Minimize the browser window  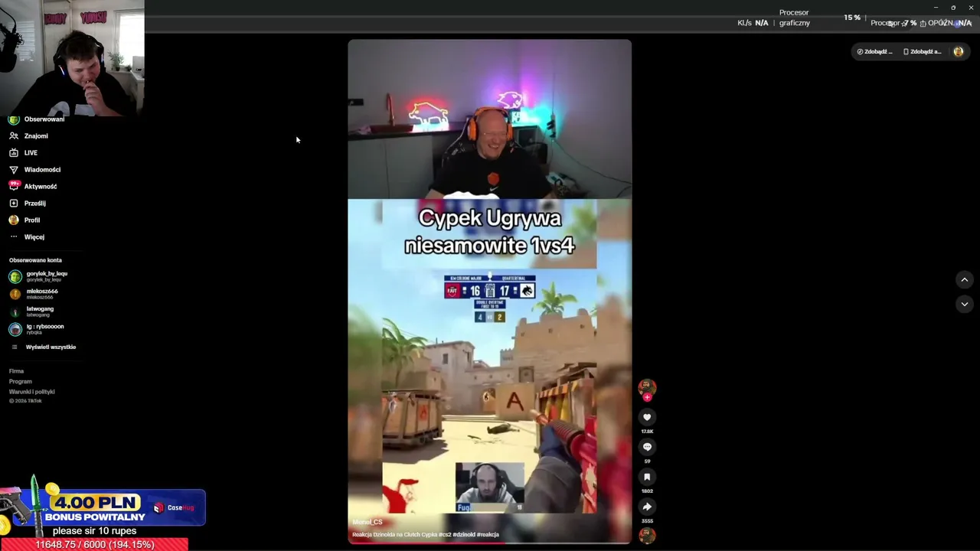tap(936, 8)
